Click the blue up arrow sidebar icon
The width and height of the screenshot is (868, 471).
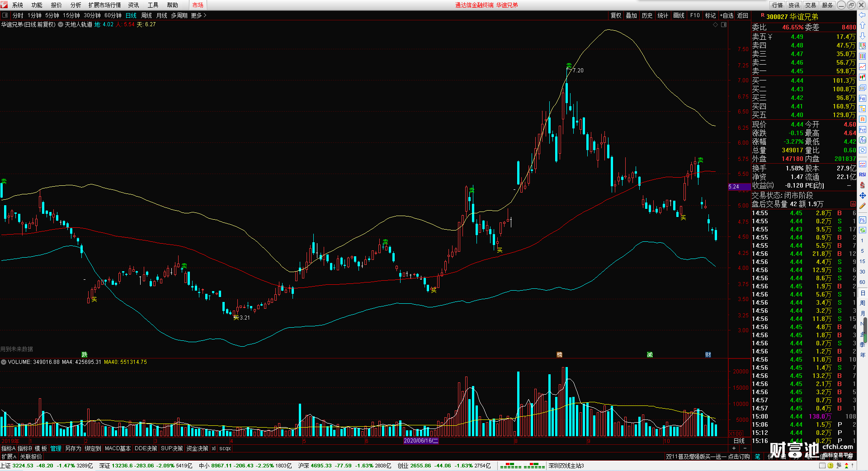863,25
